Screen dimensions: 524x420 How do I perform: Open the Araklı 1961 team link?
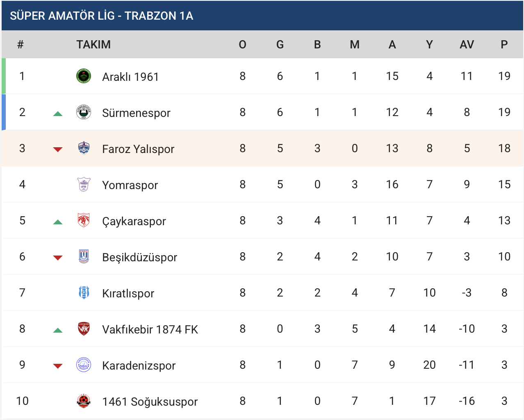pyautogui.click(x=130, y=77)
